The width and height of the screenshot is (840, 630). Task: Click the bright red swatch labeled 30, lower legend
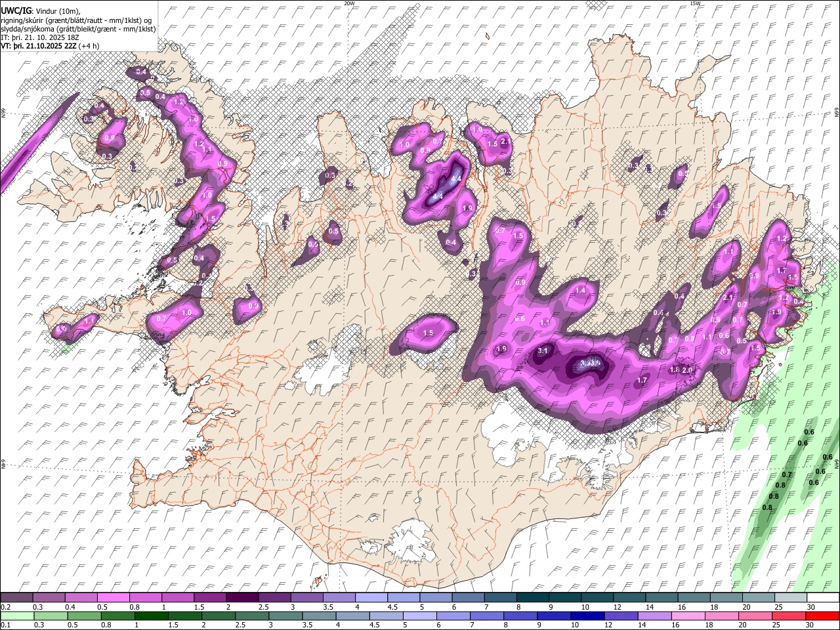pos(823,616)
